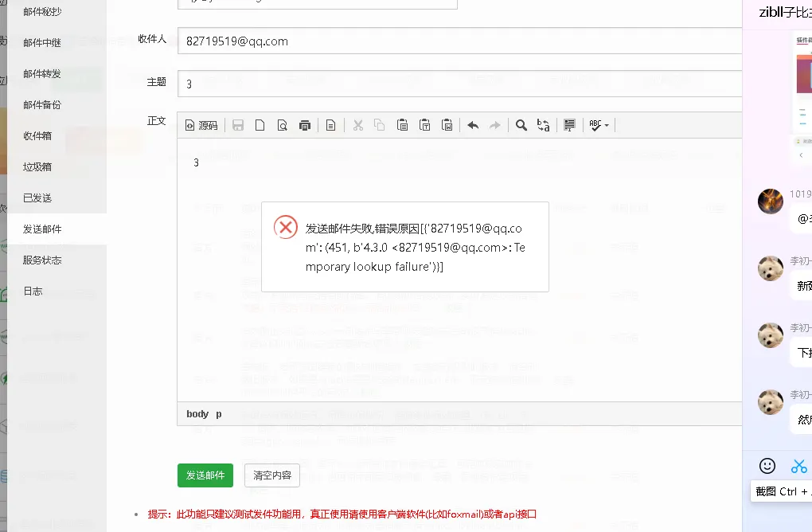Open the Templates icon in editor toolbar
812x532 pixels.
coord(330,125)
